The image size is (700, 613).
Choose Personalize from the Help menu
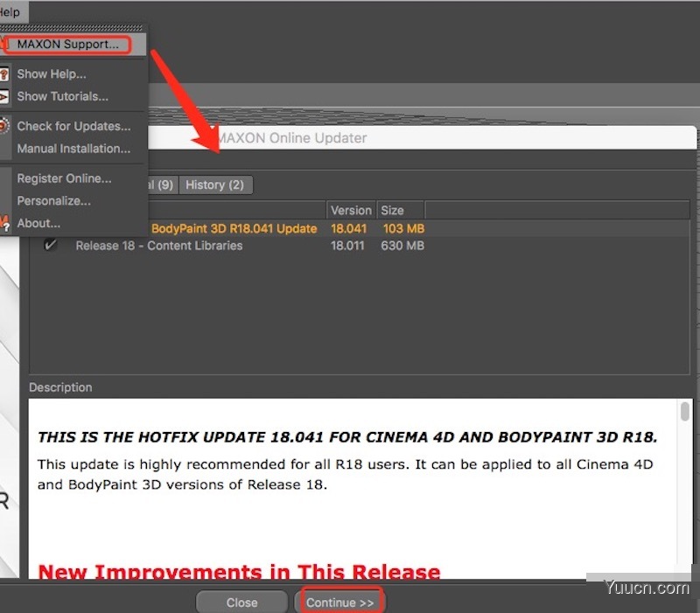53,201
